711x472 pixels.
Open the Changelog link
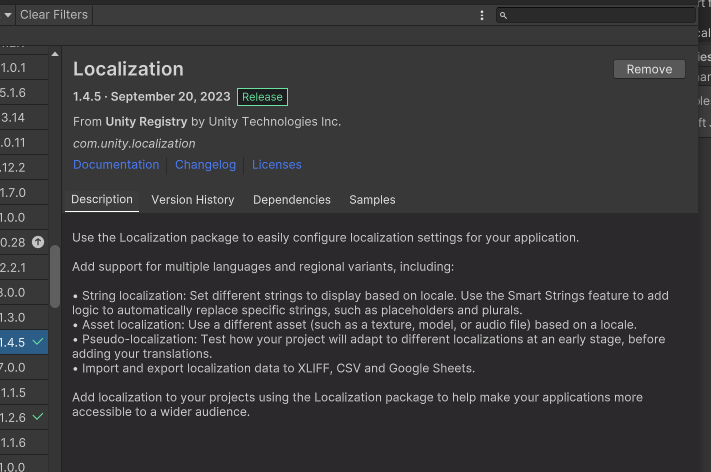click(205, 165)
